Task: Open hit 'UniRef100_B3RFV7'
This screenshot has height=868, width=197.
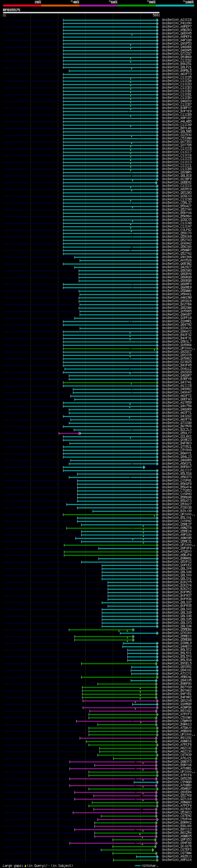Action: (177, 108)
